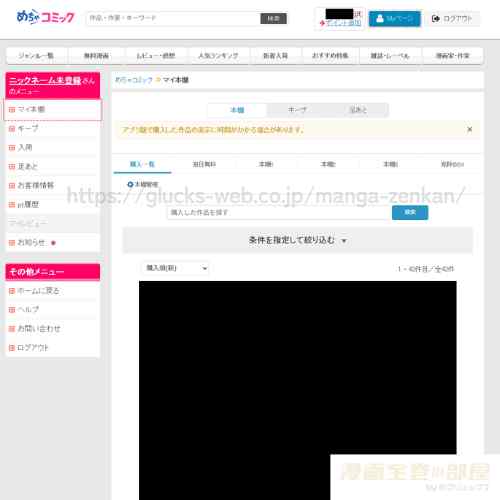Open 無料漫画 in navigation bar
This screenshot has height=500, width=500.
pos(96,56)
